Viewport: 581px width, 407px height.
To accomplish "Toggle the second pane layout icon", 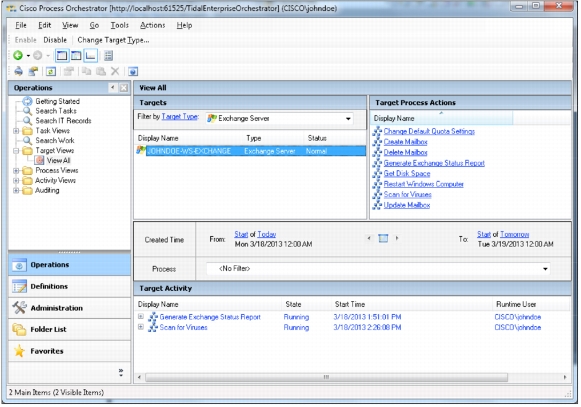I will point(76,56).
